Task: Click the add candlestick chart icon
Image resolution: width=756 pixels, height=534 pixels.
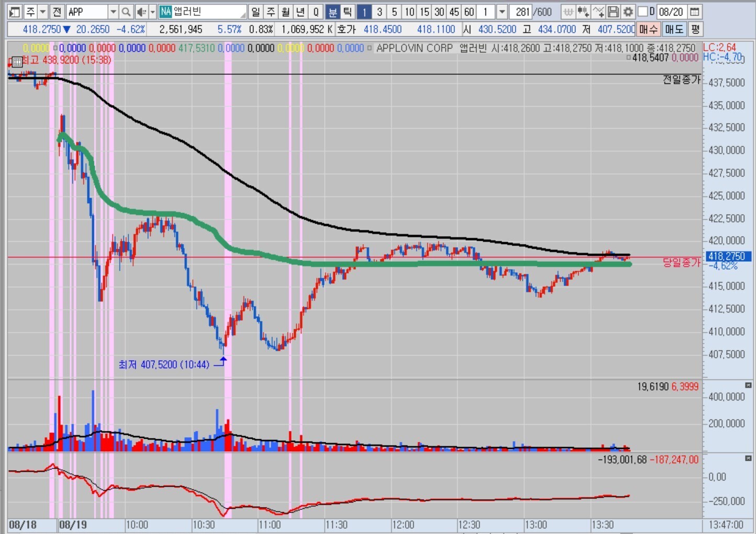Action: pos(583,12)
